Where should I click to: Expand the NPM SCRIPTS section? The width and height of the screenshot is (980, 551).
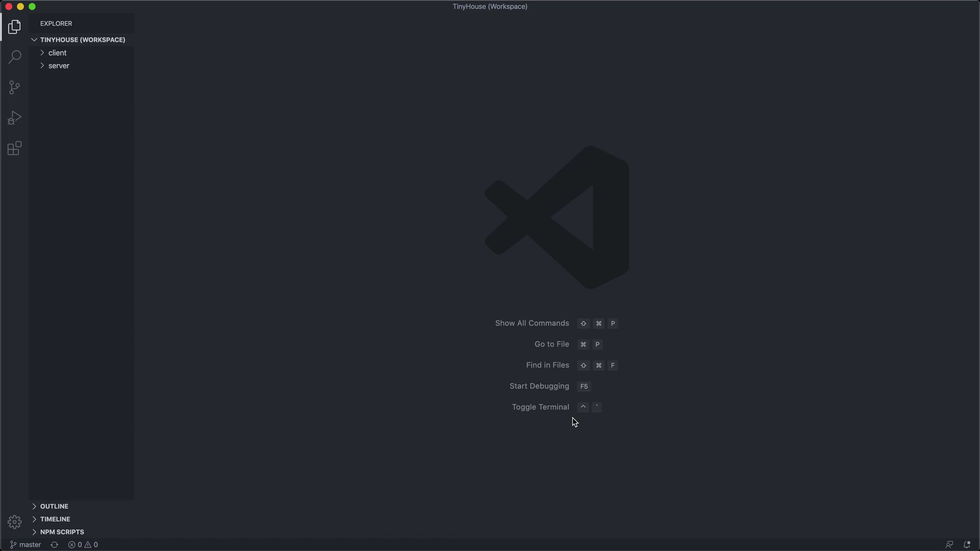click(62, 532)
